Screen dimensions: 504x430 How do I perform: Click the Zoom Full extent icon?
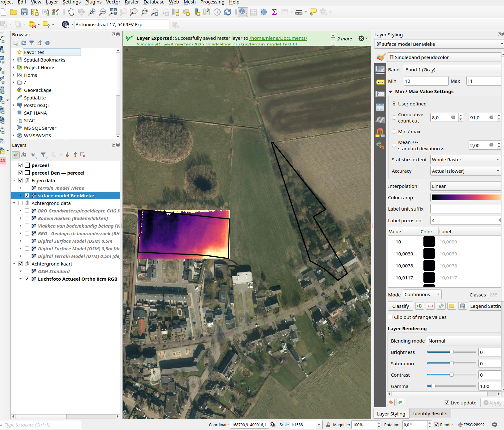pos(113,12)
